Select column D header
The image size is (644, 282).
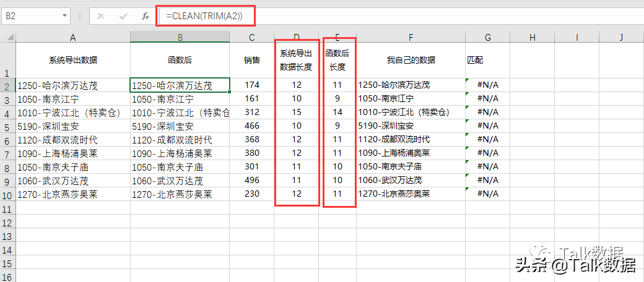point(297,38)
